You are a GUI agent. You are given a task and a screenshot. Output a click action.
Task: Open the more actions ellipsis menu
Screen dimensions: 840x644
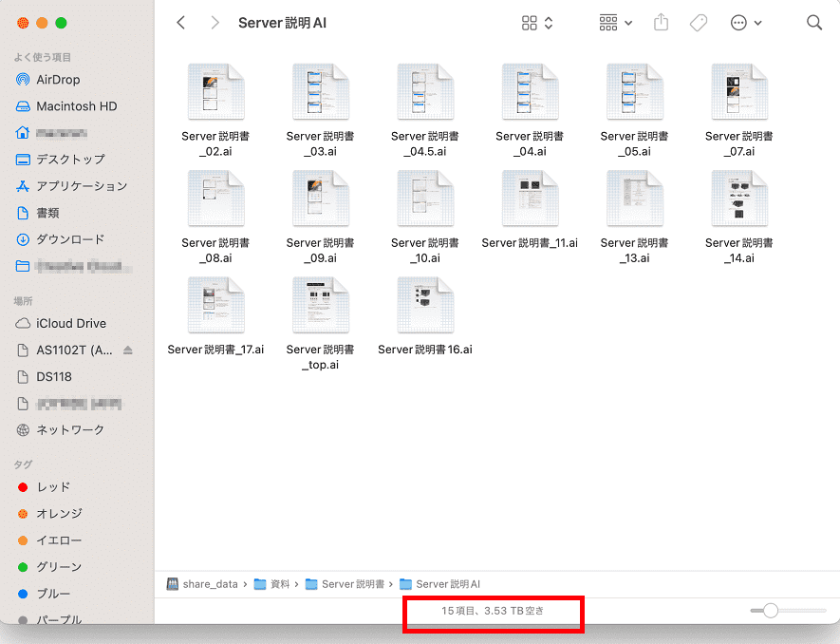746,23
